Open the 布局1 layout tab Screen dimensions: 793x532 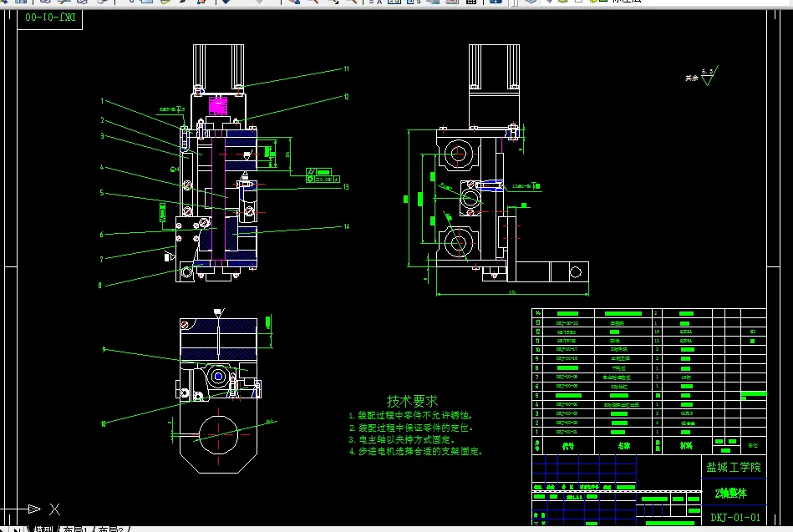pos(75,529)
